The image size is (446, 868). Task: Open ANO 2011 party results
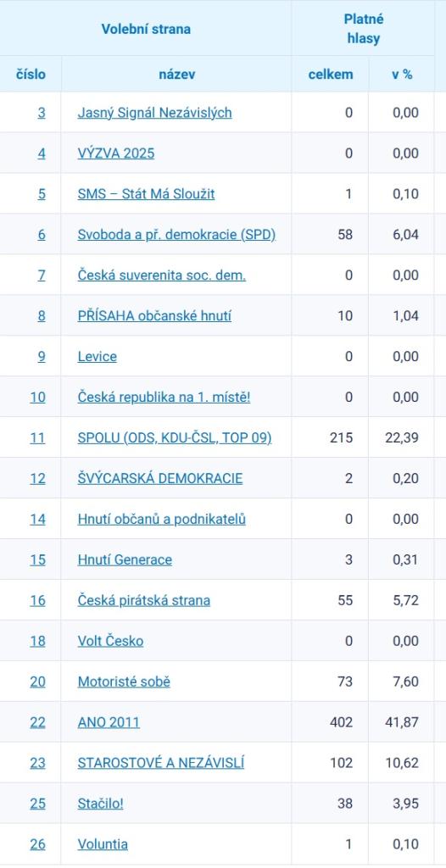[x=109, y=722]
